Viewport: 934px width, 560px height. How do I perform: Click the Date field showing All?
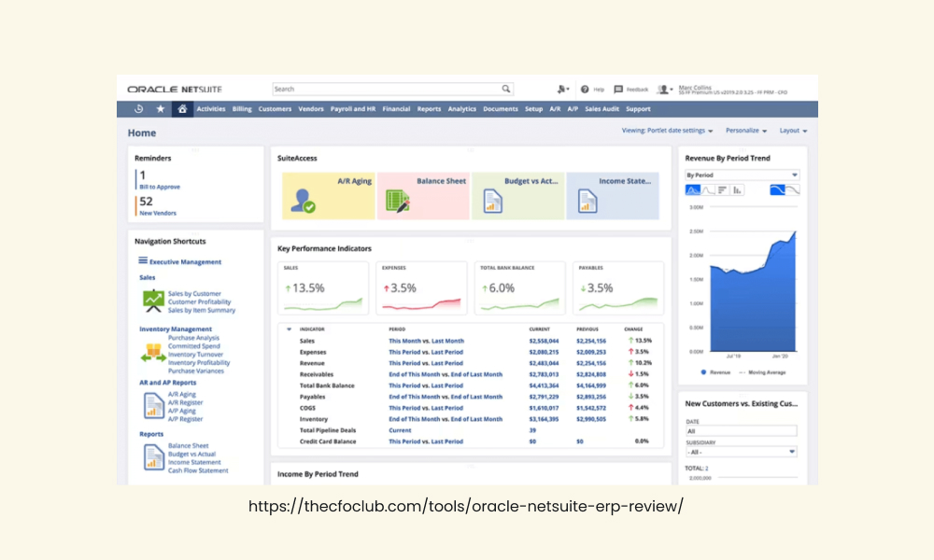tap(741, 431)
